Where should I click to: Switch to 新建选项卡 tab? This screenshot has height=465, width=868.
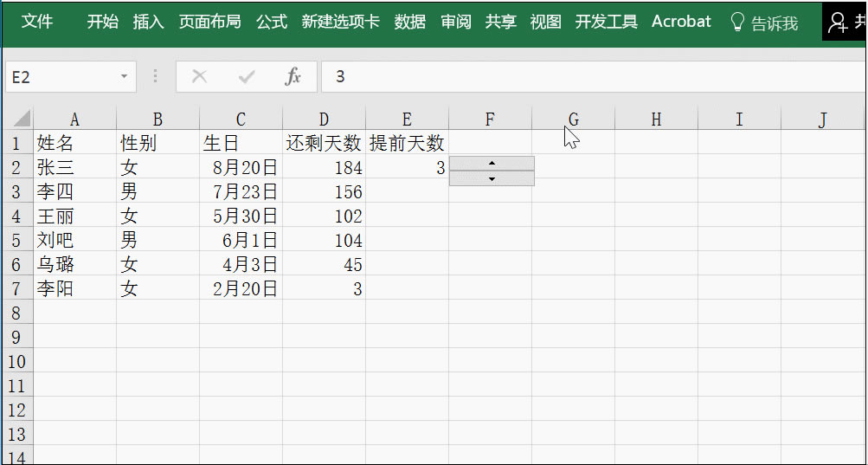tap(340, 22)
